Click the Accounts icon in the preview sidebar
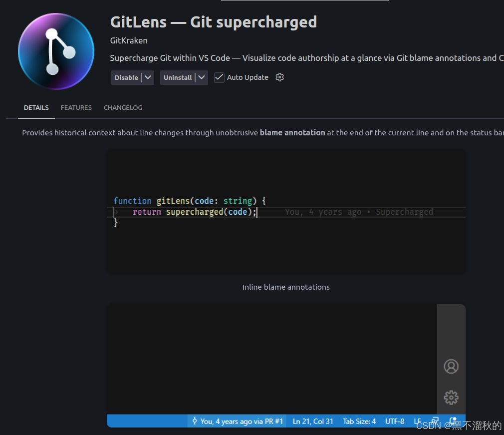The image size is (504, 435). pos(451,367)
